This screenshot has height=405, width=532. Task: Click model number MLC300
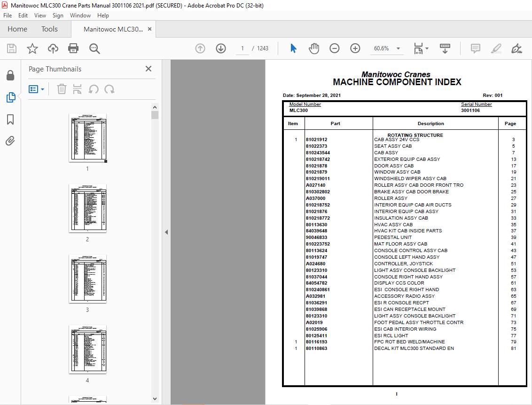(298, 111)
